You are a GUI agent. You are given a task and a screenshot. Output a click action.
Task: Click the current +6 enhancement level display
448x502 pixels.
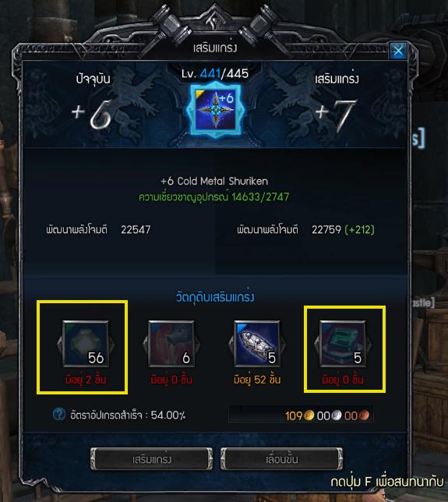pos(93,114)
